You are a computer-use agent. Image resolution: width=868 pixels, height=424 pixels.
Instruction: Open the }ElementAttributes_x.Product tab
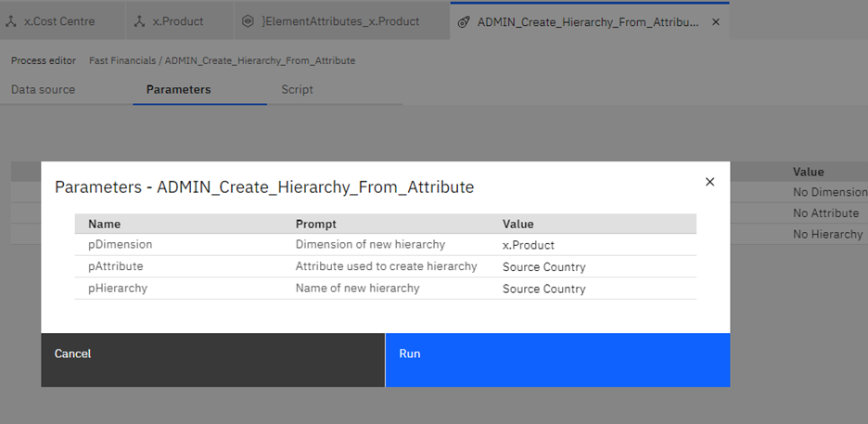341,21
